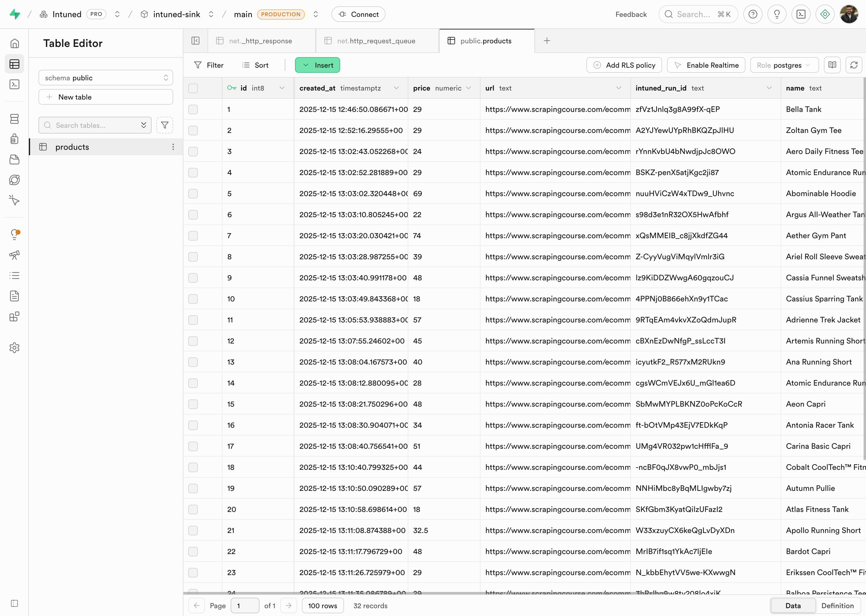Open the Logs list icon in sidebar
Viewport: 866px width, 616px height.
[14, 276]
